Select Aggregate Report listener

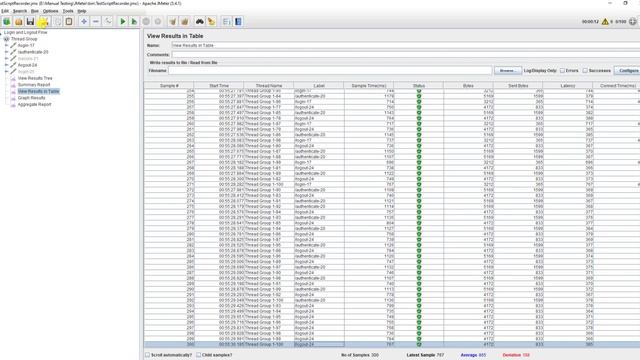[x=34, y=104]
